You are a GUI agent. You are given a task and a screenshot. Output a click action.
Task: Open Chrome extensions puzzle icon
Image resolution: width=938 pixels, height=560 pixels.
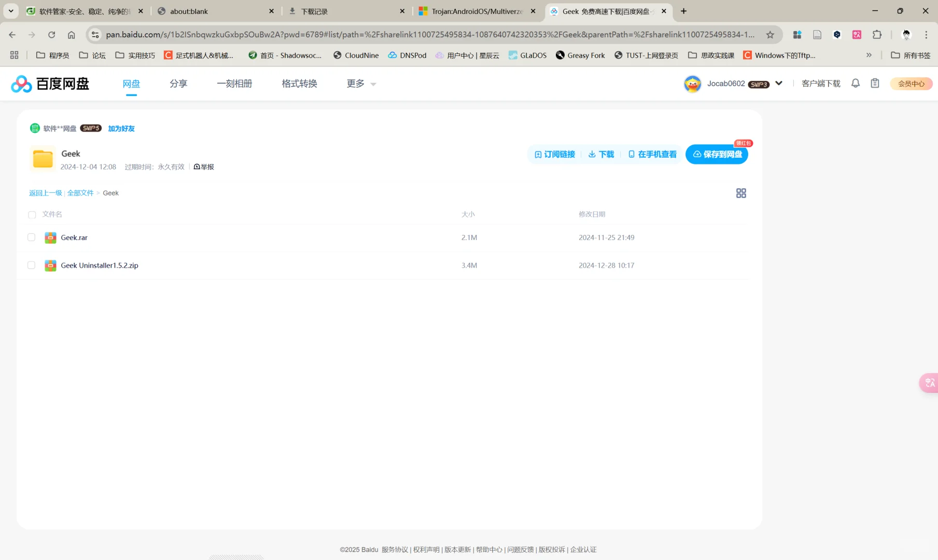tap(877, 35)
